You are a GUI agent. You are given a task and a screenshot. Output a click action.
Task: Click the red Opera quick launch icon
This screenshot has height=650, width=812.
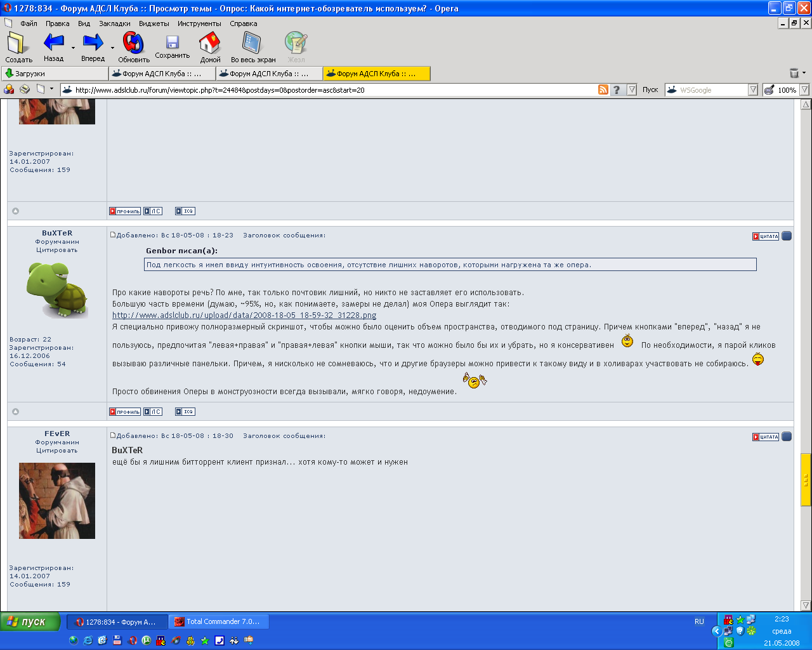[x=132, y=640]
